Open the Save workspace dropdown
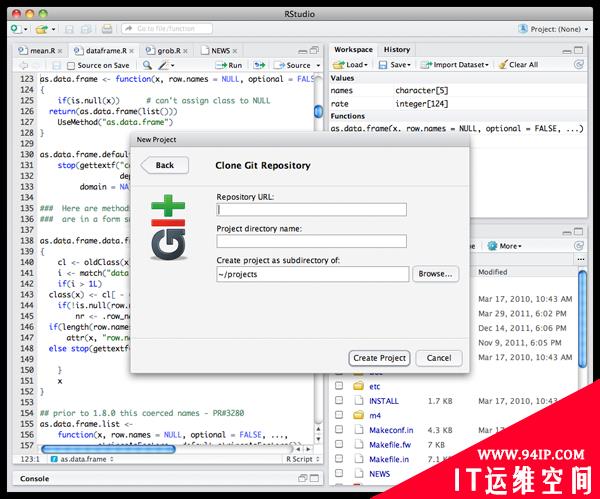The width and height of the screenshot is (600, 499). [x=395, y=65]
